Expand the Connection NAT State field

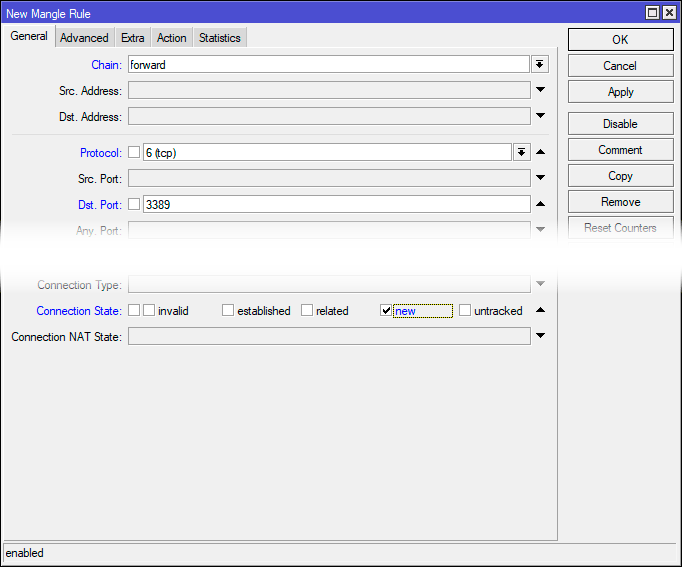(540, 336)
